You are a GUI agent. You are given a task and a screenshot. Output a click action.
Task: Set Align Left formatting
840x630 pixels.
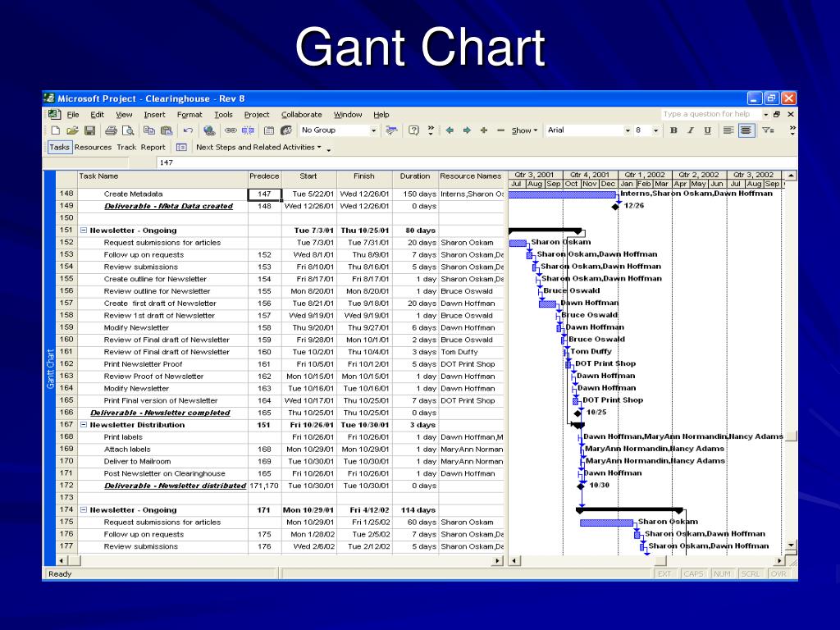tap(728, 130)
